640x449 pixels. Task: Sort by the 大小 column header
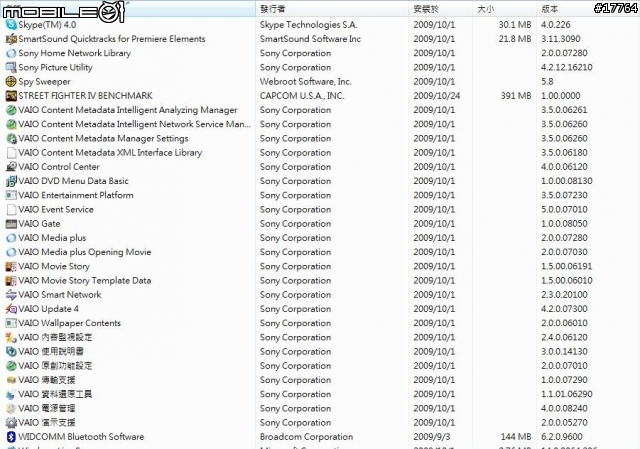coord(504,9)
